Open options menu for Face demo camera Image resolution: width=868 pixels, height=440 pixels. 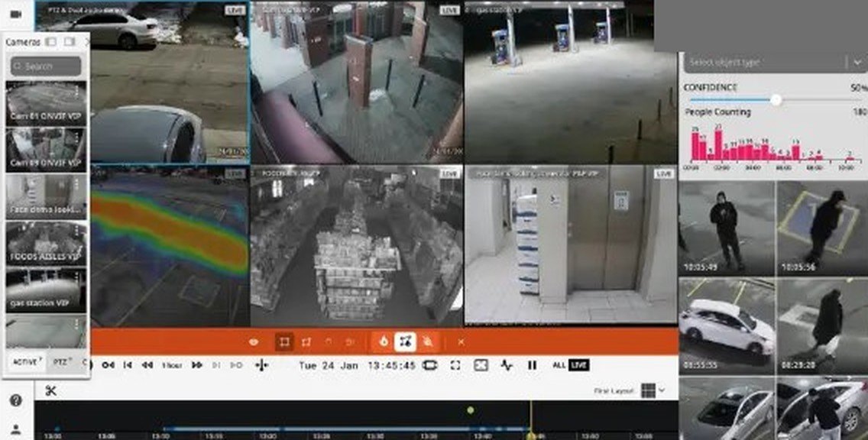pos(77,184)
